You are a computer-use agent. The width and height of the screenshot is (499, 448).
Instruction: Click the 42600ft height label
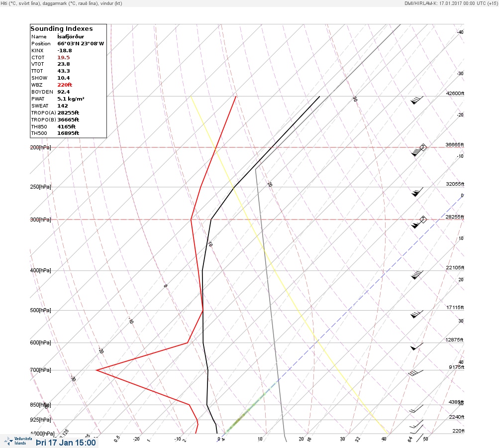click(455, 93)
